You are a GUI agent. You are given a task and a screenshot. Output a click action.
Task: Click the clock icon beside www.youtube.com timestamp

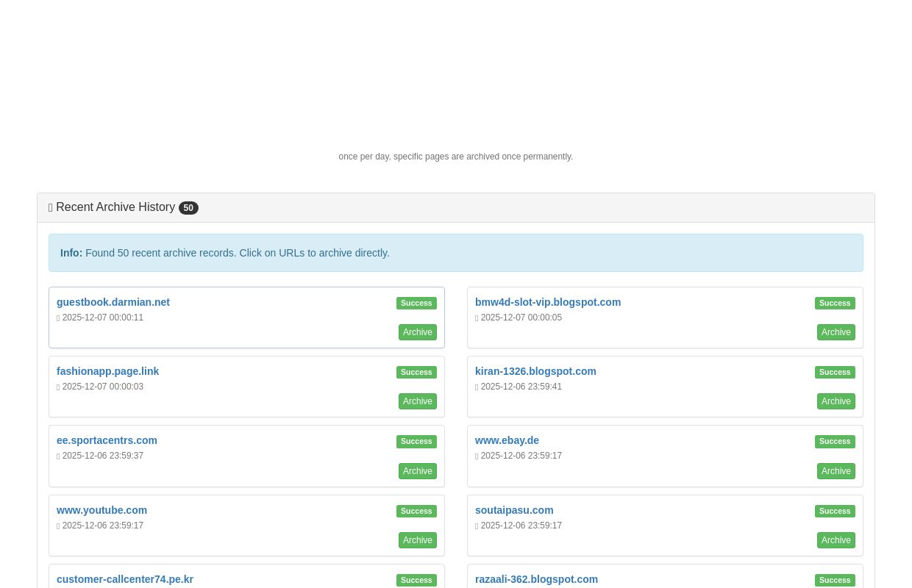(59, 526)
